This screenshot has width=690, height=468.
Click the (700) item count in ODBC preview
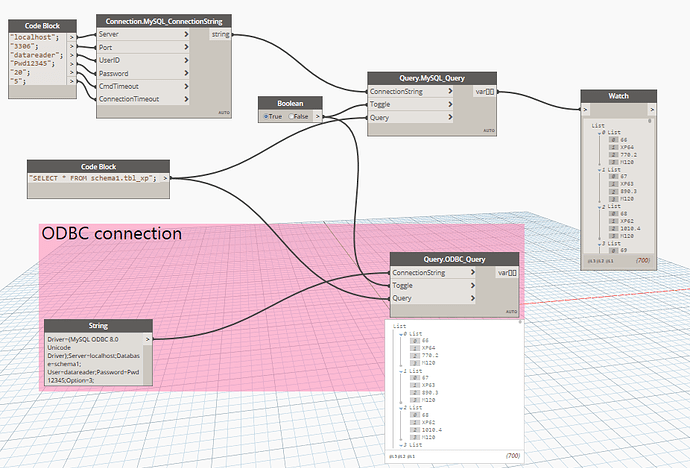pyautogui.click(x=513, y=456)
